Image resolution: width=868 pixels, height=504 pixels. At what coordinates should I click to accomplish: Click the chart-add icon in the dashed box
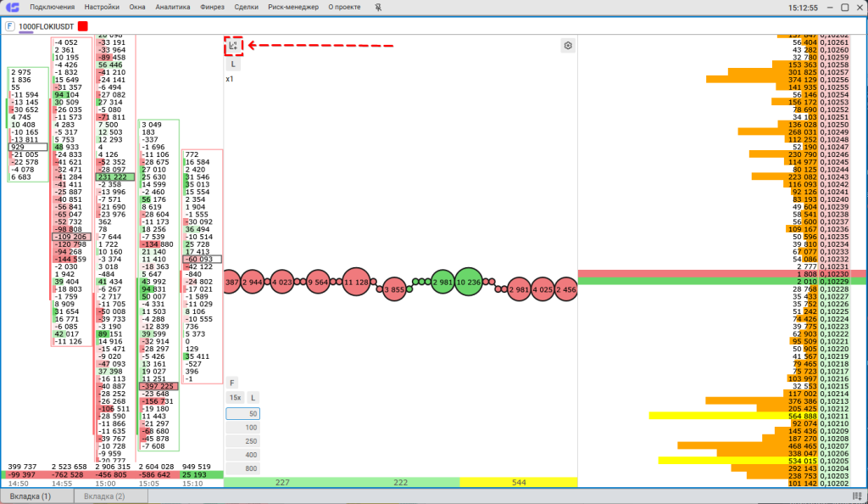click(x=234, y=46)
